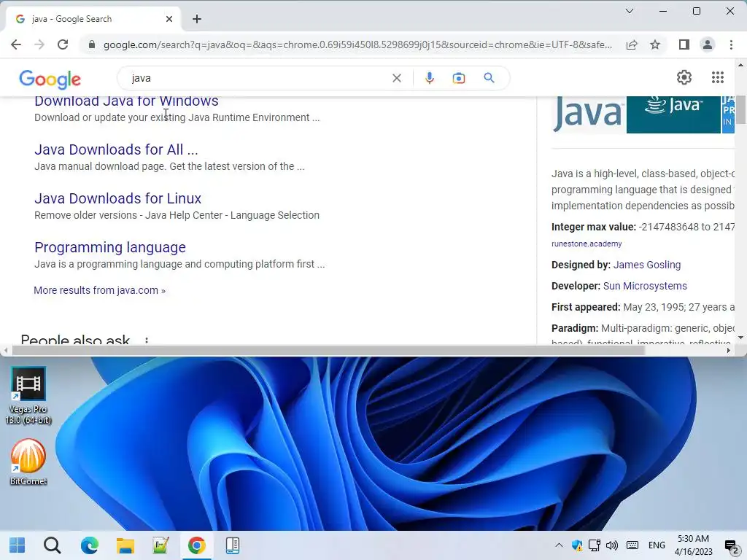Open the tab search chevron
747x560 pixels.
(x=630, y=11)
